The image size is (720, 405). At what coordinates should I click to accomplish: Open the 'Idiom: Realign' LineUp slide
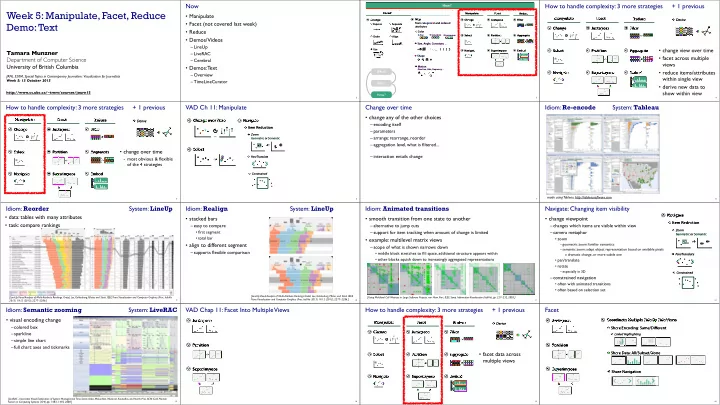(270, 253)
